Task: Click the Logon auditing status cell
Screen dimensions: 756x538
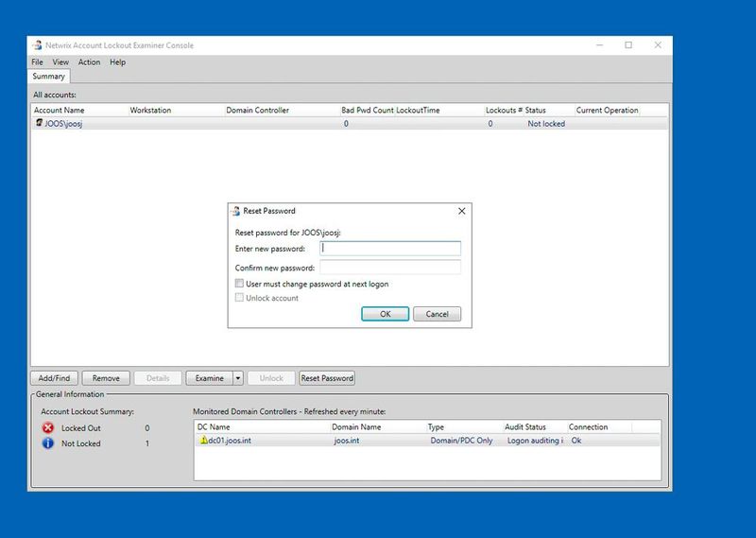Action: [535, 440]
